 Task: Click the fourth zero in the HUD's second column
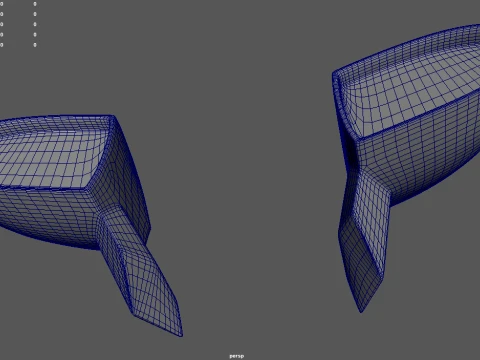(35, 34)
